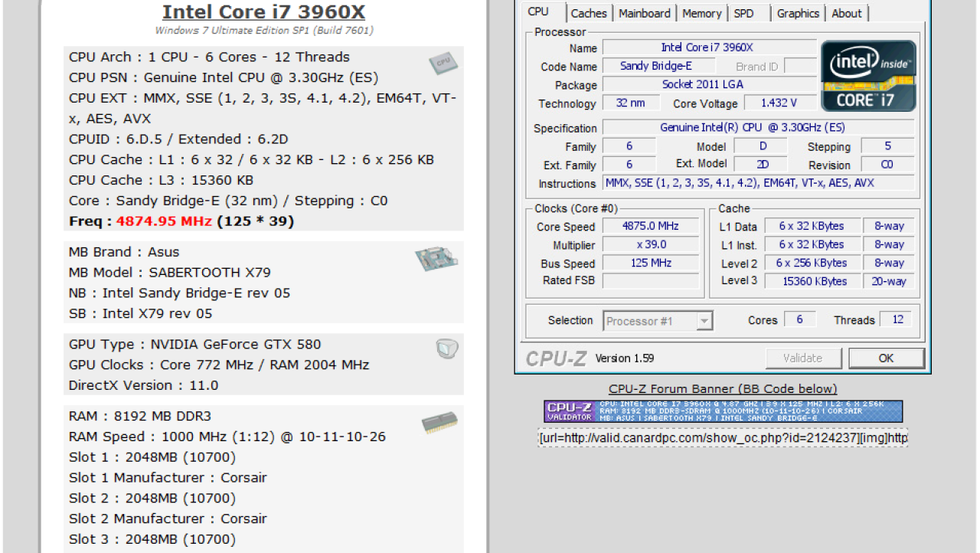
Task: Switch to the Caches tab
Action: pyautogui.click(x=589, y=13)
